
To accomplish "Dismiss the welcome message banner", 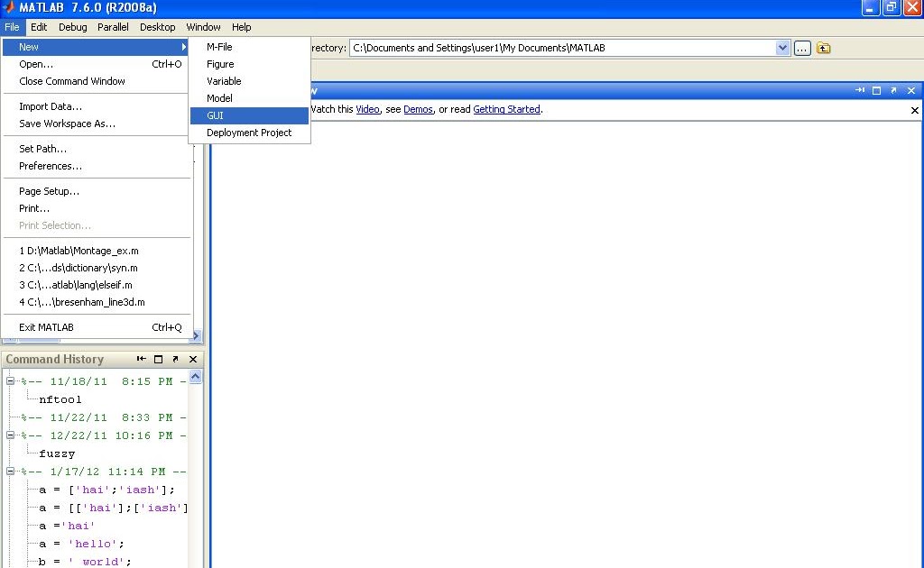I will point(913,110).
